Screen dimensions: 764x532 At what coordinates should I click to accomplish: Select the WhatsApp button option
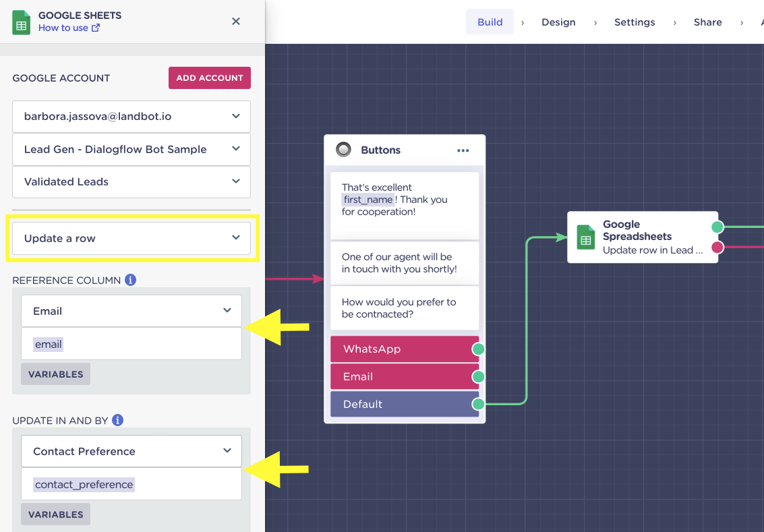pyautogui.click(x=405, y=349)
